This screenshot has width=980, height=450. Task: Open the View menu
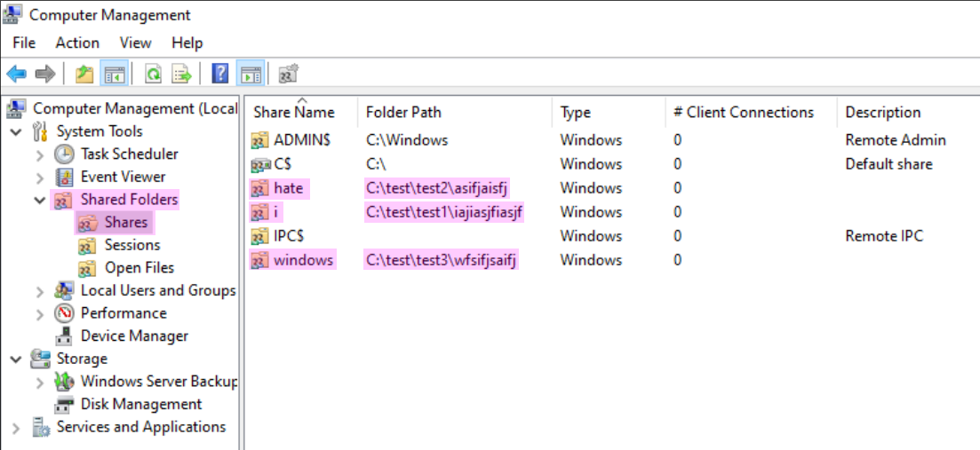click(136, 43)
